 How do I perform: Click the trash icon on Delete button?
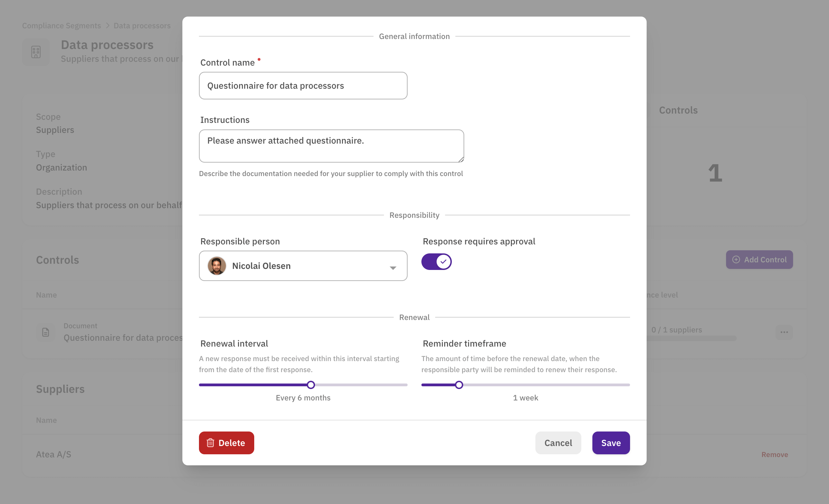click(x=210, y=443)
